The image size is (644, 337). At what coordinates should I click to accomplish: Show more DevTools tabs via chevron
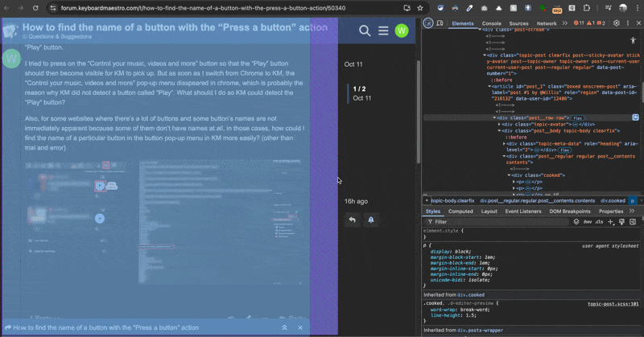564,23
